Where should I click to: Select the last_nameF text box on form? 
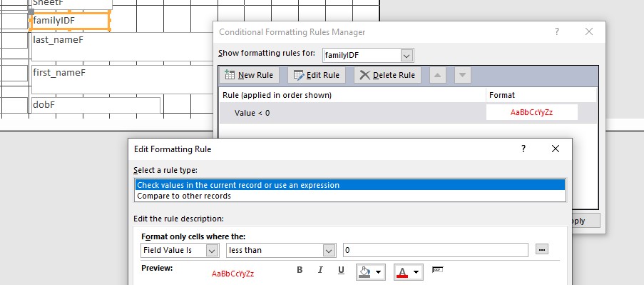122,46
